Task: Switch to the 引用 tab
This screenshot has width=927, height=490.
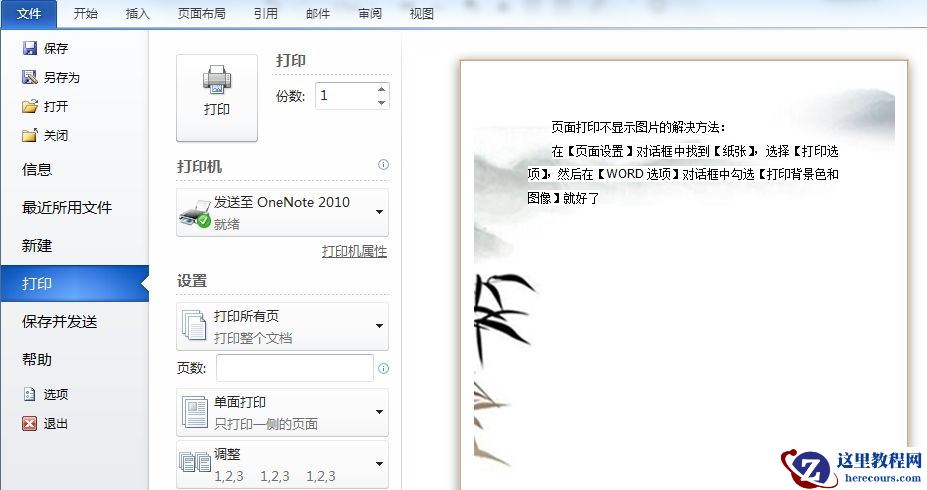Action: tap(265, 14)
